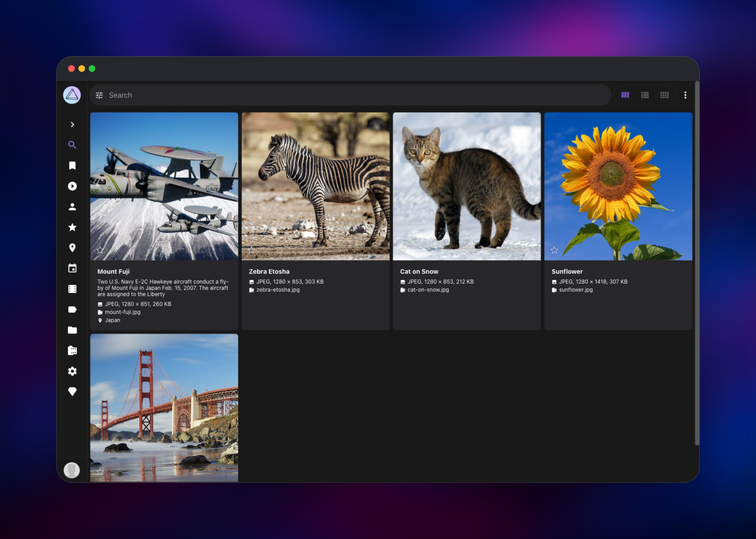
Task: Open the three-dot more menu
Action: 685,95
